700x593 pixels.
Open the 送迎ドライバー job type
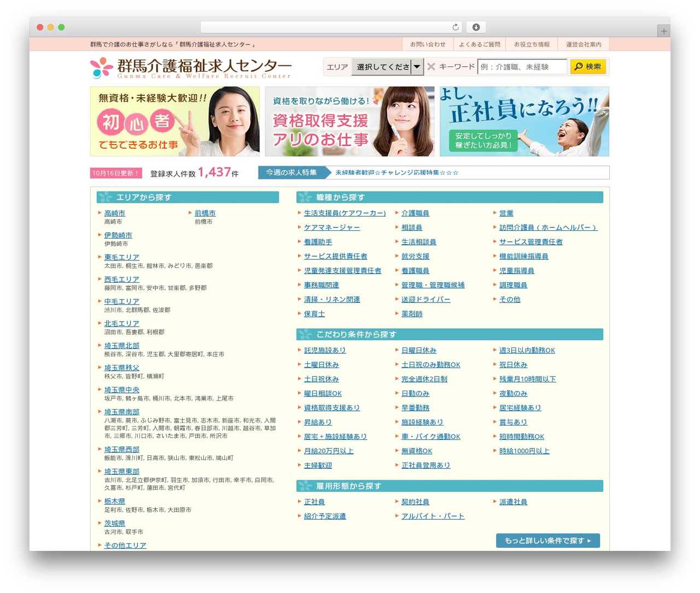pos(426,299)
